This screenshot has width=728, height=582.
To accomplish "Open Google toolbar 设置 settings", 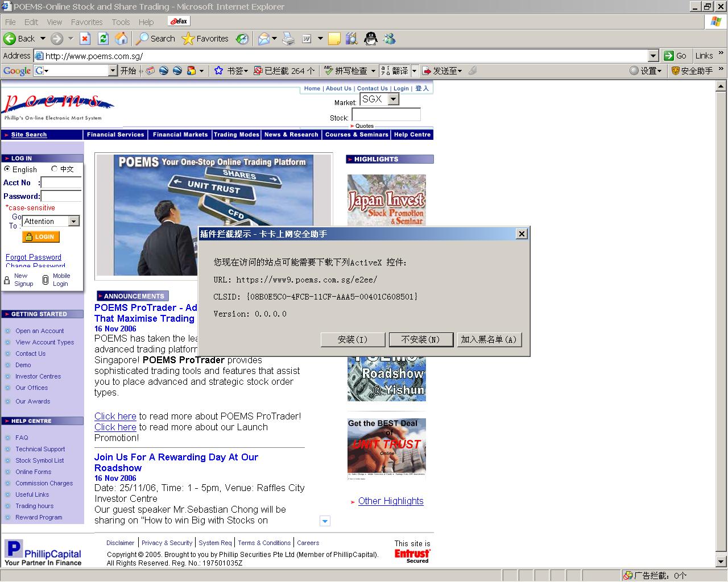I will (646, 71).
